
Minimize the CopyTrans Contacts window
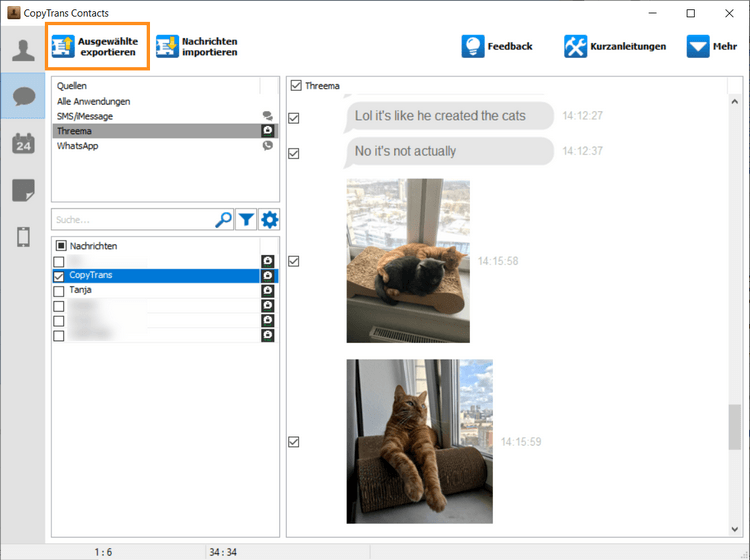click(x=652, y=13)
